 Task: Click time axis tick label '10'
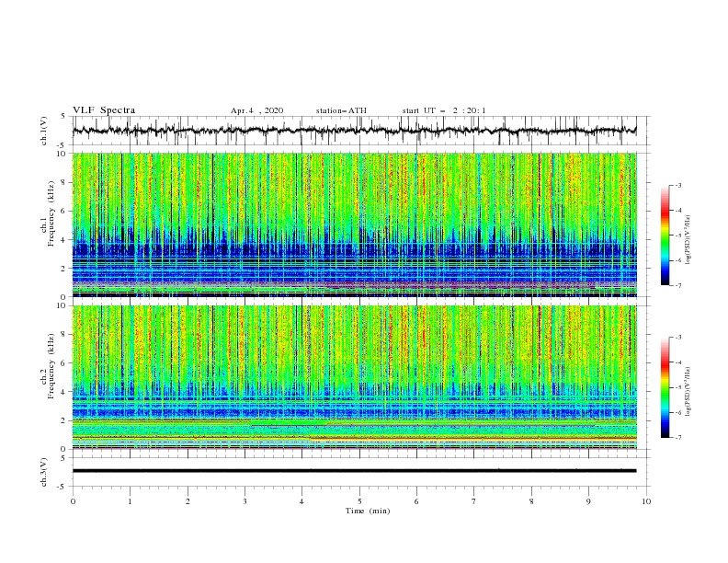tap(646, 501)
